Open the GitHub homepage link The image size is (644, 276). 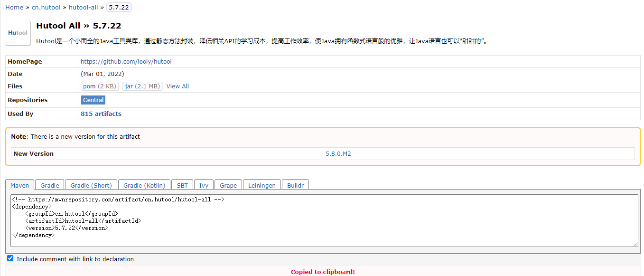pos(126,61)
